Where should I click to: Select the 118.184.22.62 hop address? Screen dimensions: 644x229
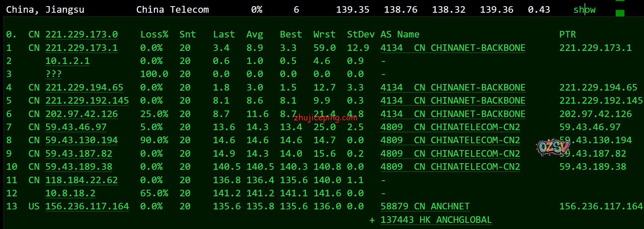point(81,180)
